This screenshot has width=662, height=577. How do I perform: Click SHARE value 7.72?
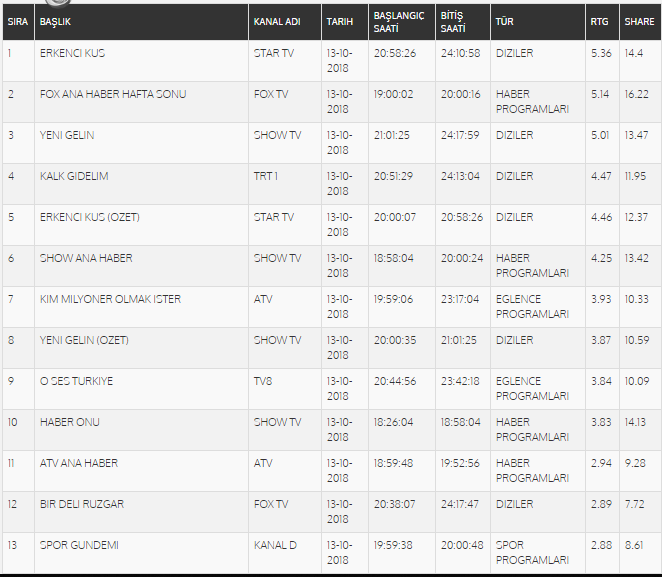click(635, 504)
